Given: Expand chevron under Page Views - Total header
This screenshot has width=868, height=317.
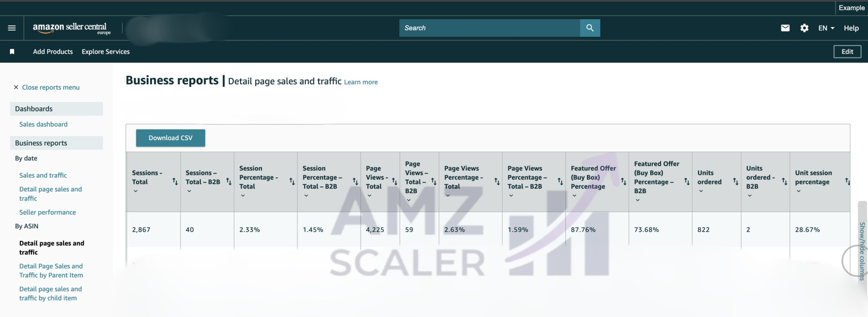Looking at the screenshot, I should point(370,196).
